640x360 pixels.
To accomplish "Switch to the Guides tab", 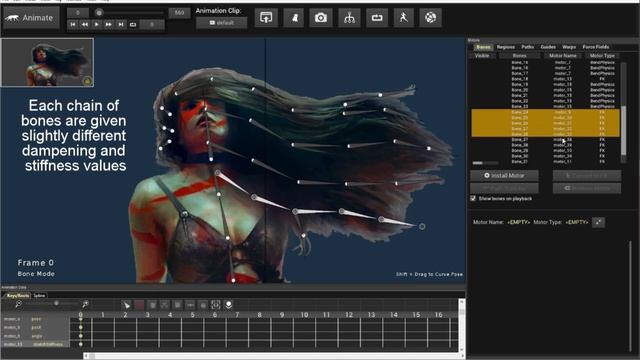I will pyautogui.click(x=548, y=47).
